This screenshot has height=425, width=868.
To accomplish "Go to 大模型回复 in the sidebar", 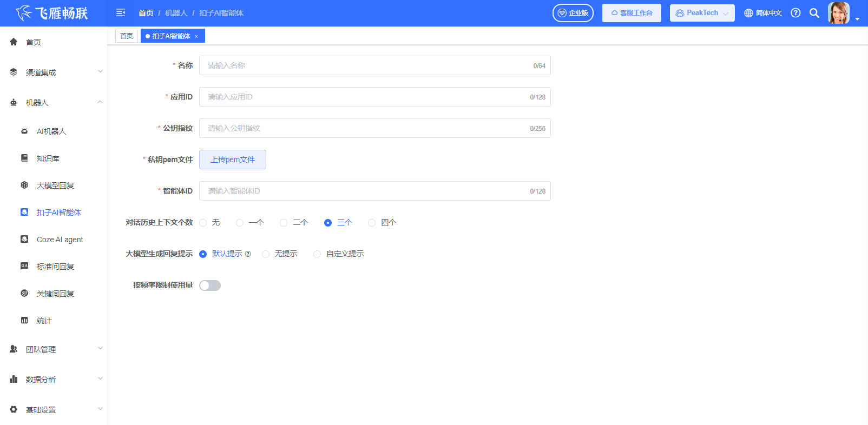I will [x=55, y=185].
